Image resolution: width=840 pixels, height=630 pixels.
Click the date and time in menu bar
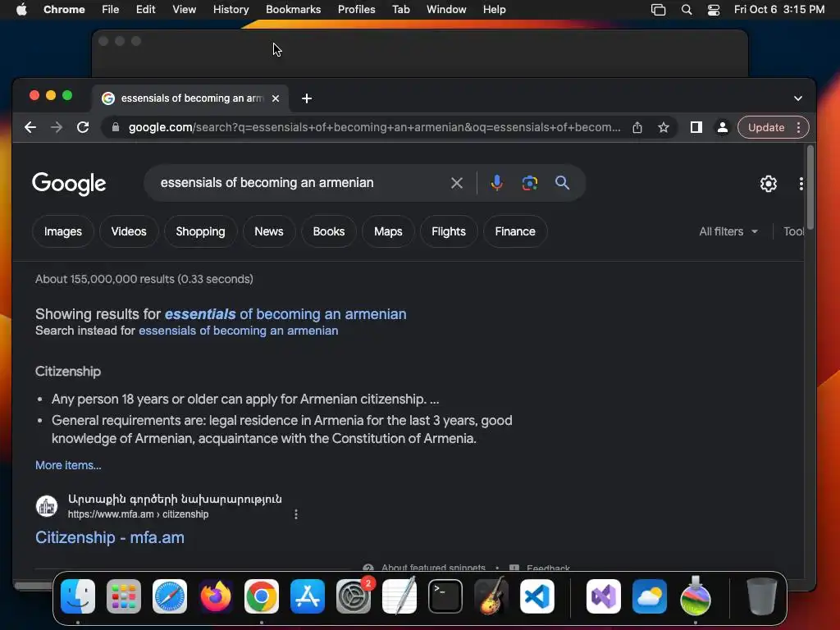pyautogui.click(x=779, y=10)
